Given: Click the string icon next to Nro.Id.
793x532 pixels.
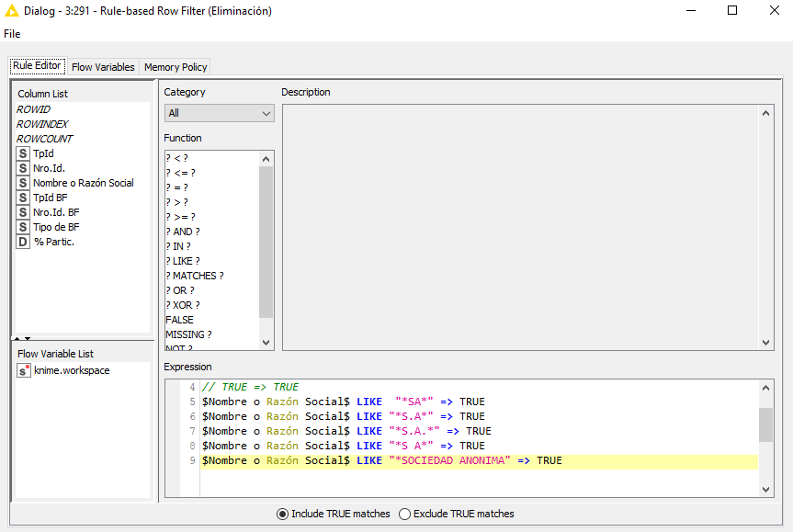Looking at the screenshot, I should 23,168.
